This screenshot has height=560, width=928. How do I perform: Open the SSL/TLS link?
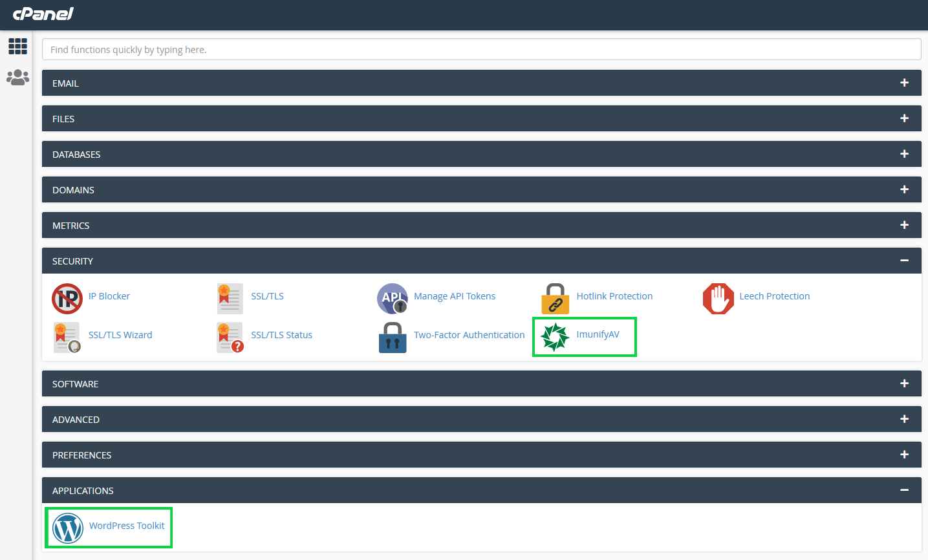tap(267, 296)
